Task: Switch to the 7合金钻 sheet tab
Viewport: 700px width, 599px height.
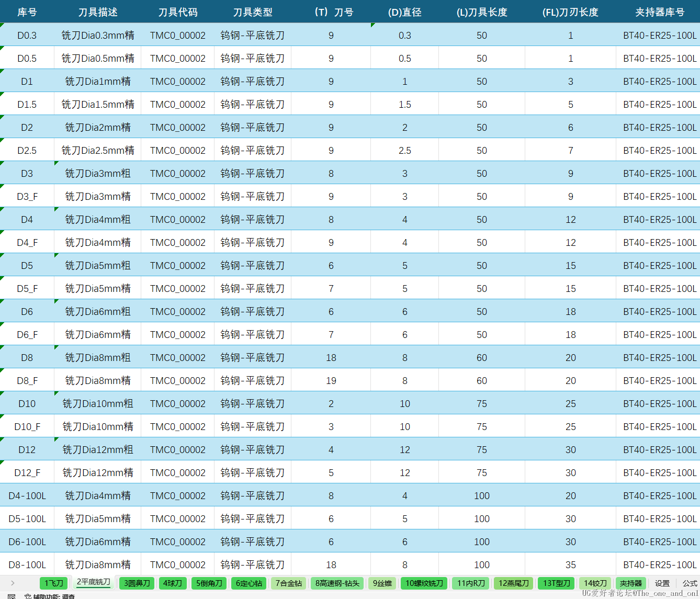Action: click(289, 583)
